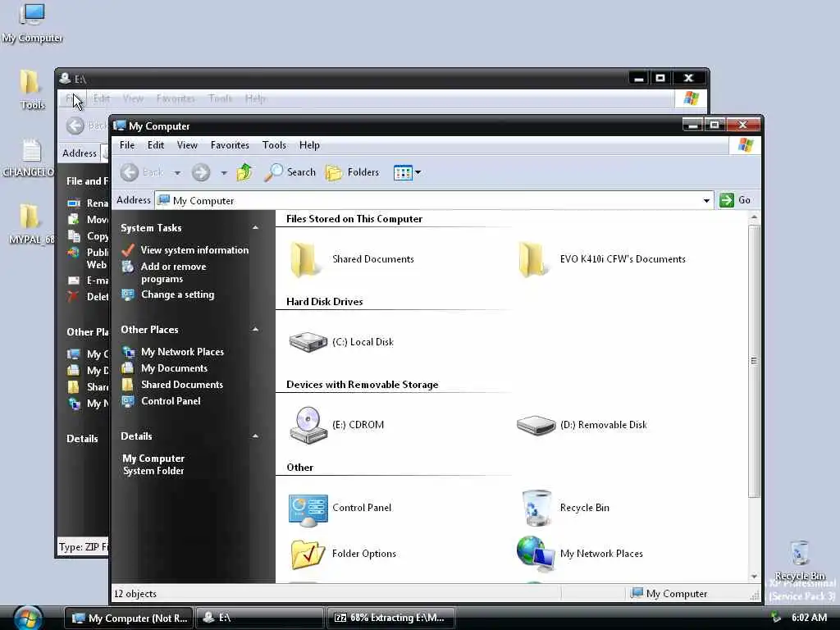840x630 pixels.
Task: Open the Views dropdown arrow
Action: point(418,172)
